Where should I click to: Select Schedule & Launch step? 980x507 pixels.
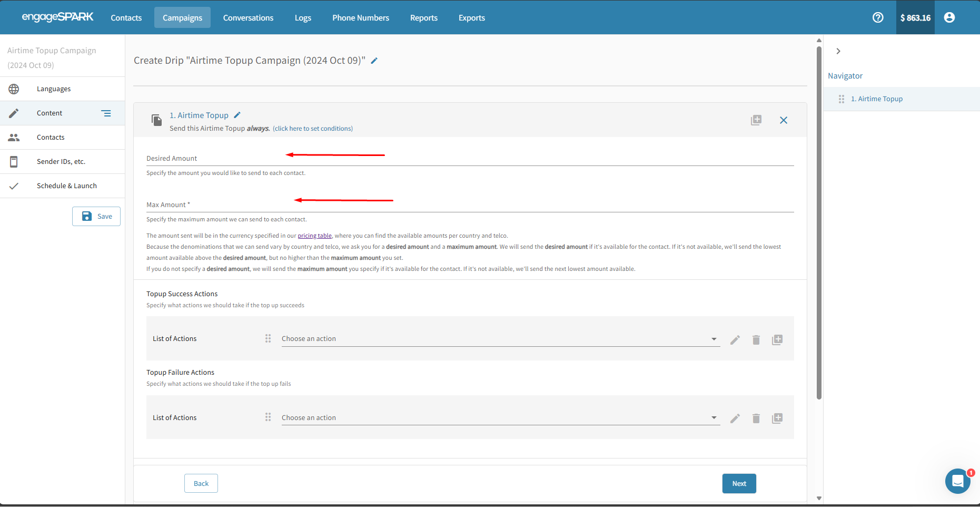tap(66, 186)
